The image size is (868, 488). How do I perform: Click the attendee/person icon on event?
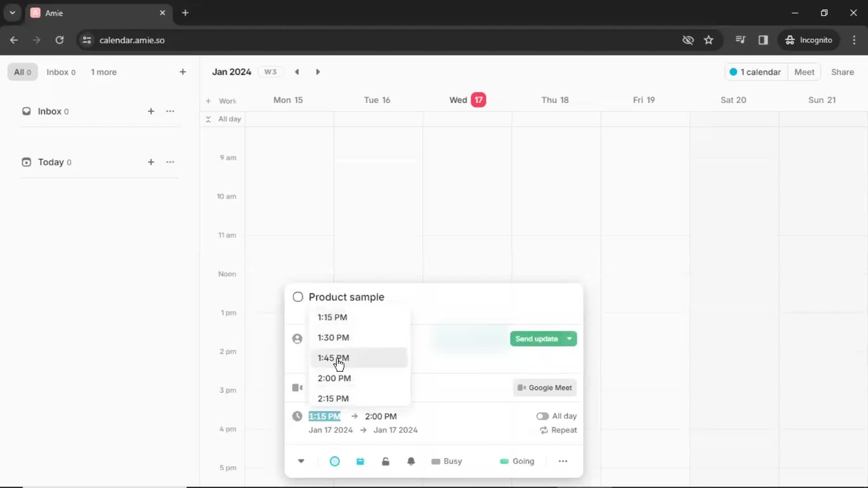pos(297,338)
